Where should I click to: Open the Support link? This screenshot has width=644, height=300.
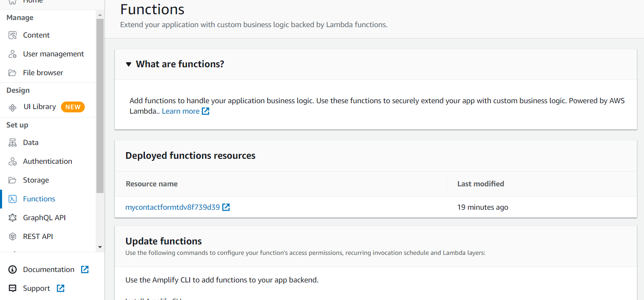(36, 288)
